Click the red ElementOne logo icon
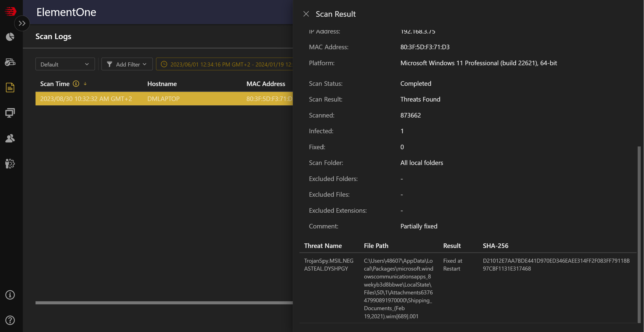Viewport: 644px width, 332px height. coord(10,11)
